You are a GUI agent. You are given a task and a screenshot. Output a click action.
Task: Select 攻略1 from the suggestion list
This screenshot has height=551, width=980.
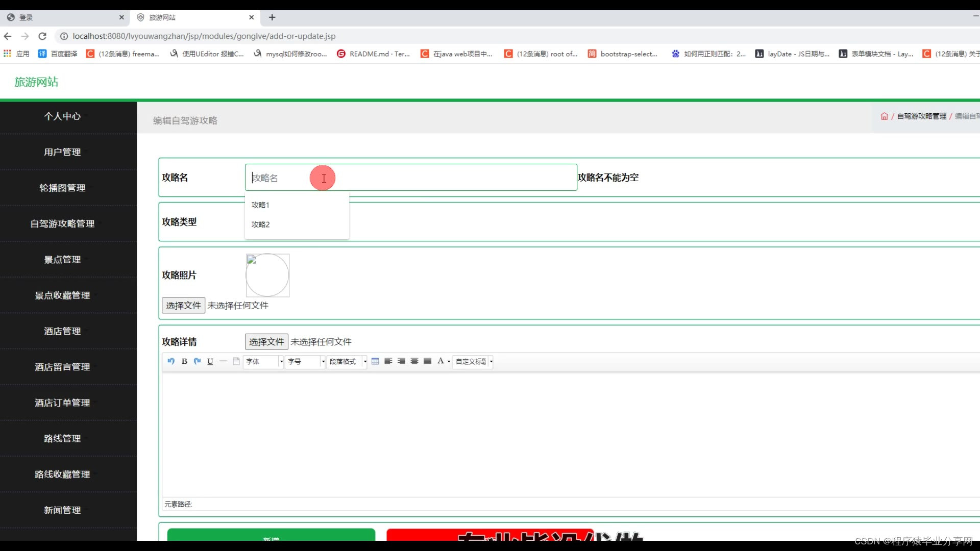[x=260, y=205]
